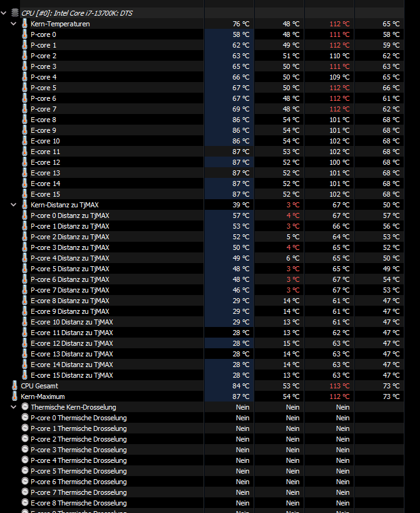
Task: Click the thermometer icon for P-core 7 Distanz zu TjMAX
Action: coord(25,290)
